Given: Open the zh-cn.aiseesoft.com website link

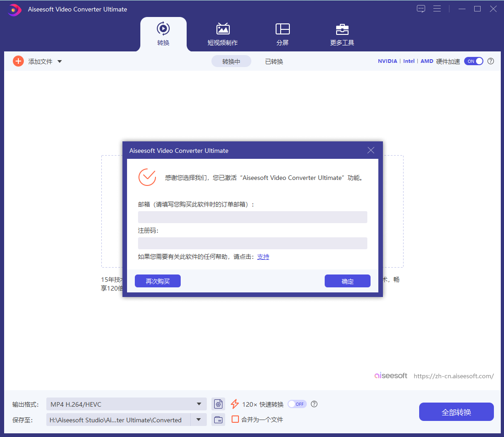Looking at the screenshot, I should 454,376.
